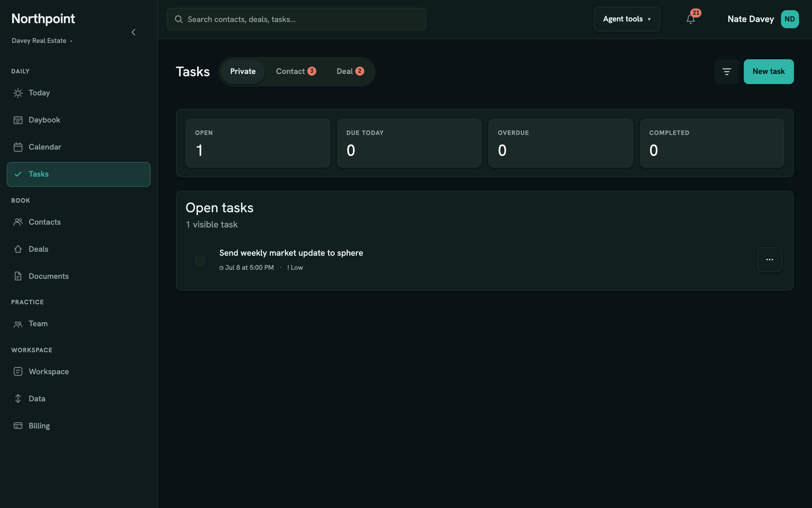Click the Team icon in sidebar
The image size is (812, 508).
click(x=18, y=324)
